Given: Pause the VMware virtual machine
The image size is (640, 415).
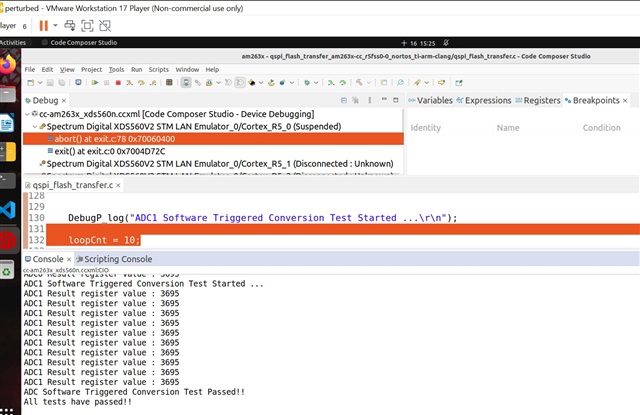Looking at the screenshot, I should tap(43, 26).
